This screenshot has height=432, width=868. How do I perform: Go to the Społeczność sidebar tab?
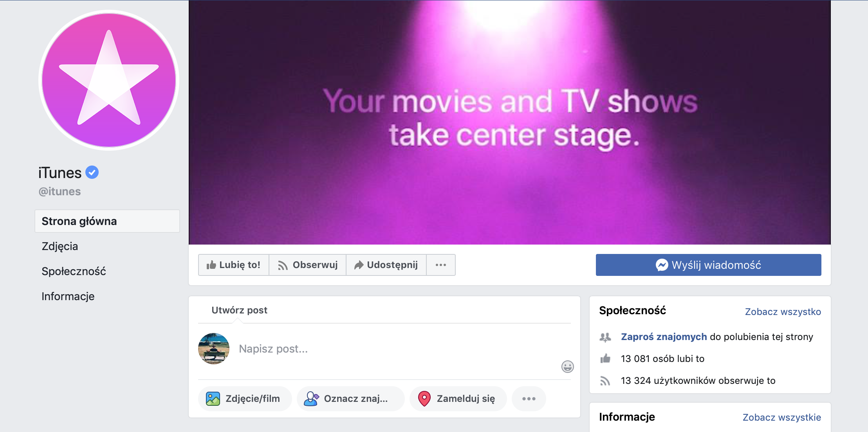coord(74,271)
